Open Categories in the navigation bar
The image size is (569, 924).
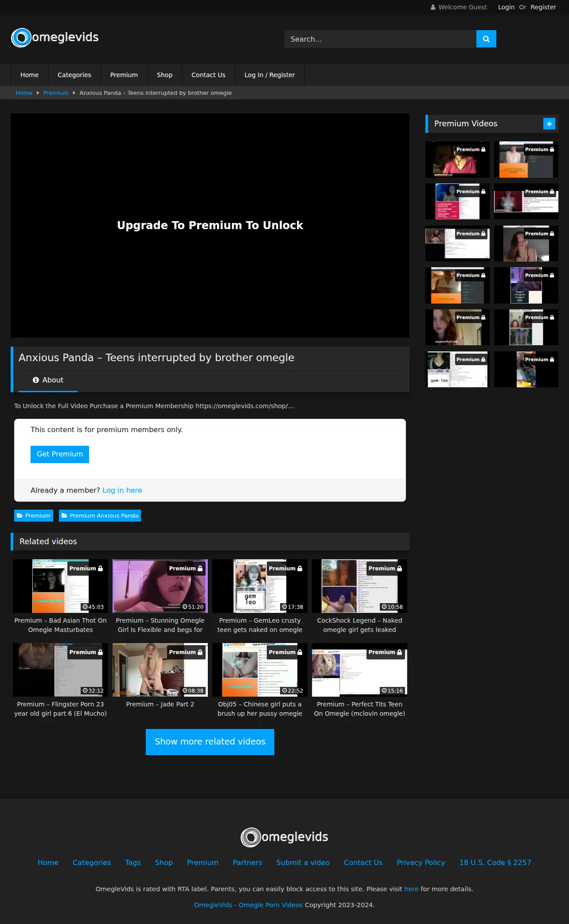(x=74, y=75)
